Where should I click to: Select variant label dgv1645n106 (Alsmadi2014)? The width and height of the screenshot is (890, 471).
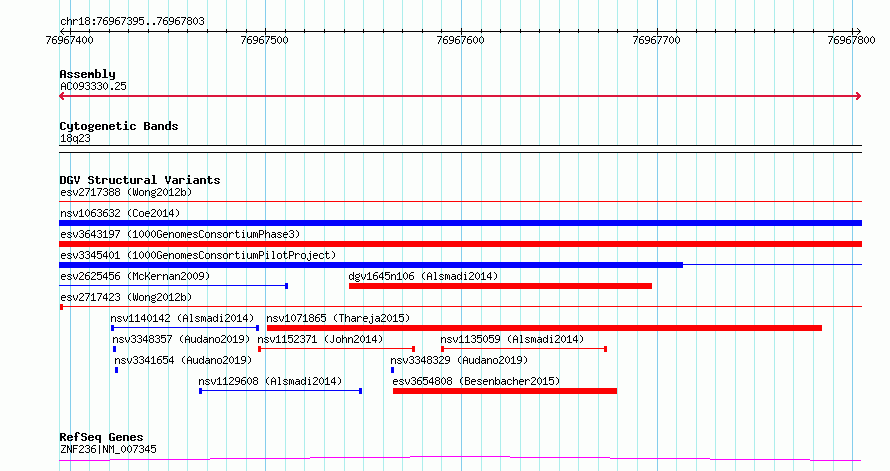[423, 276]
